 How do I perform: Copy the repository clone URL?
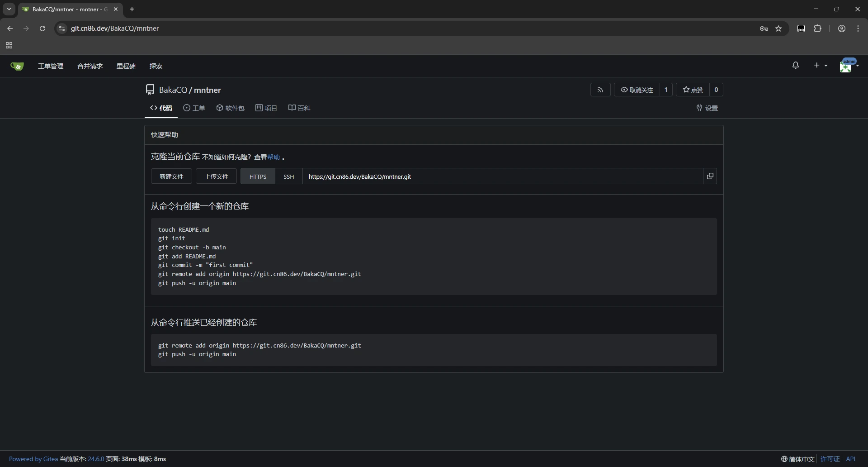(710, 176)
